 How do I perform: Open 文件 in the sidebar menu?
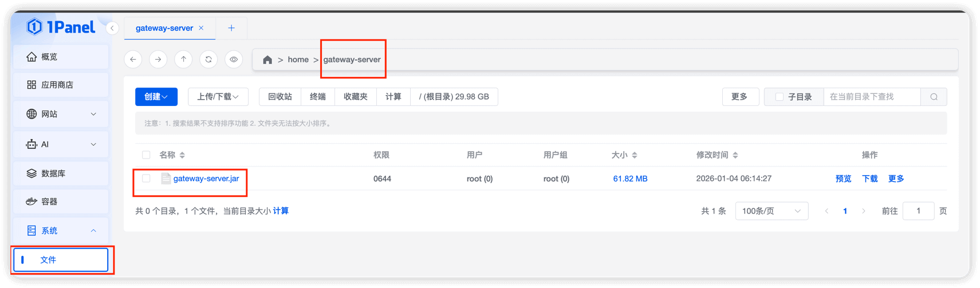61,260
